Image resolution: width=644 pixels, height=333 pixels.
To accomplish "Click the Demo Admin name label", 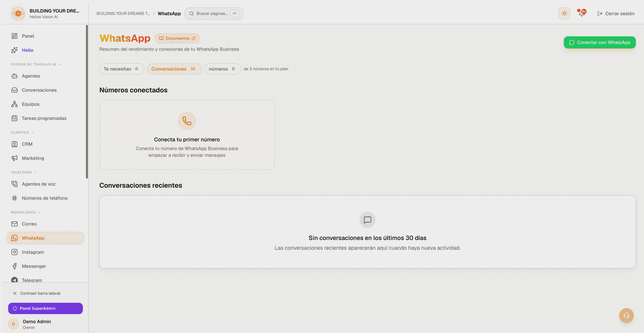I will coord(37,322).
